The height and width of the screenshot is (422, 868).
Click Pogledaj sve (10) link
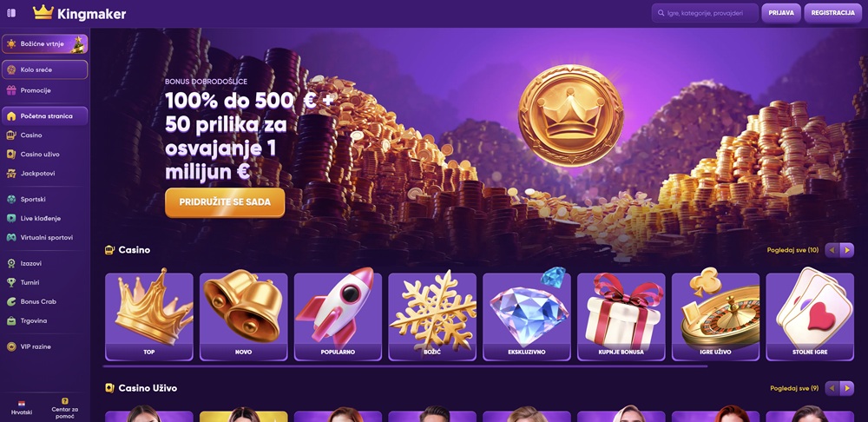tap(792, 250)
